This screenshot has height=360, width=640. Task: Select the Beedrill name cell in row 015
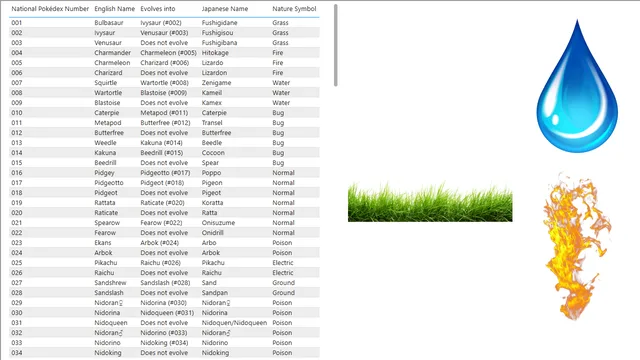[105, 163]
